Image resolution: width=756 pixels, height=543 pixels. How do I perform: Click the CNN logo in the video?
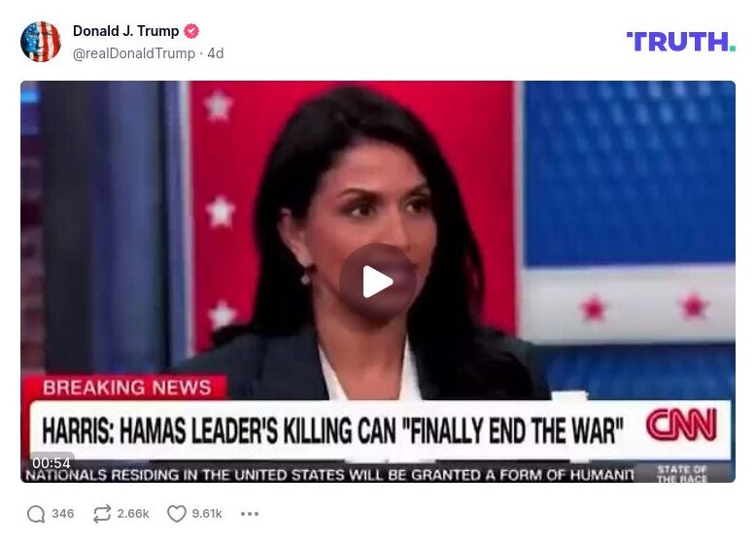pyautogui.click(x=682, y=424)
